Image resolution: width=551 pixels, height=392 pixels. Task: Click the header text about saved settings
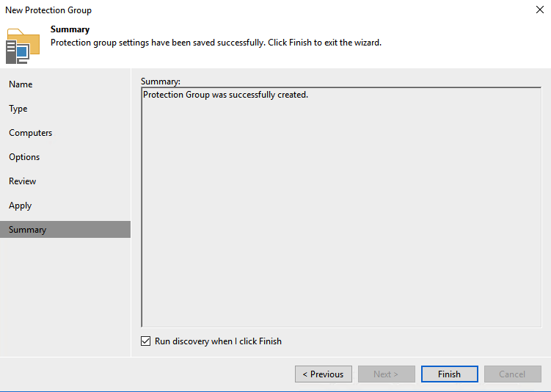(216, 43)
